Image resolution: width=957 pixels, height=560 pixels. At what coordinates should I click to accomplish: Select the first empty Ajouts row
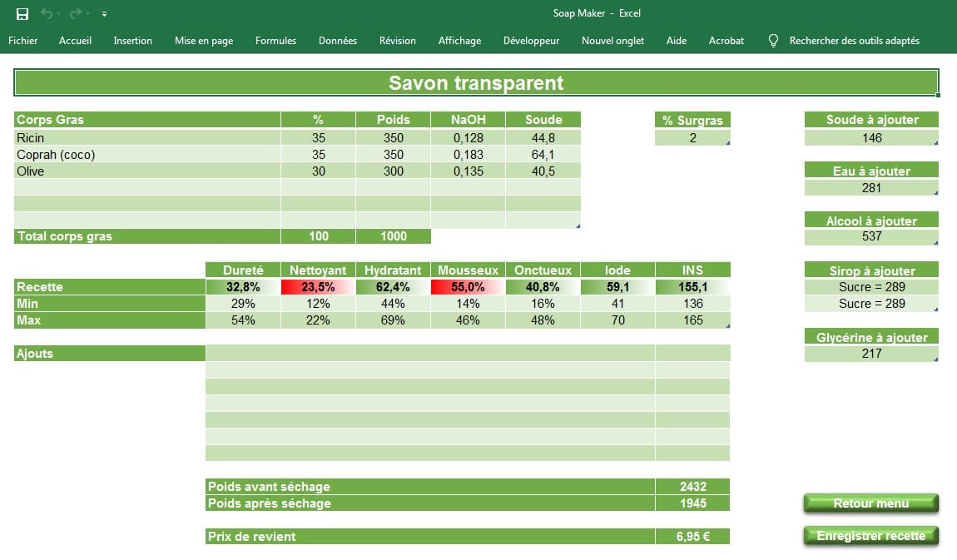pos(429,354)
